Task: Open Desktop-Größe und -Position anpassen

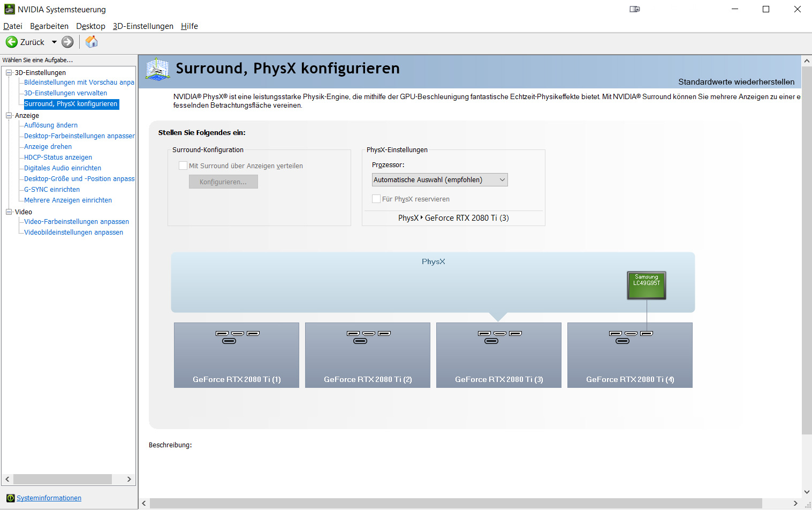Action: click(x=79, y=179)
